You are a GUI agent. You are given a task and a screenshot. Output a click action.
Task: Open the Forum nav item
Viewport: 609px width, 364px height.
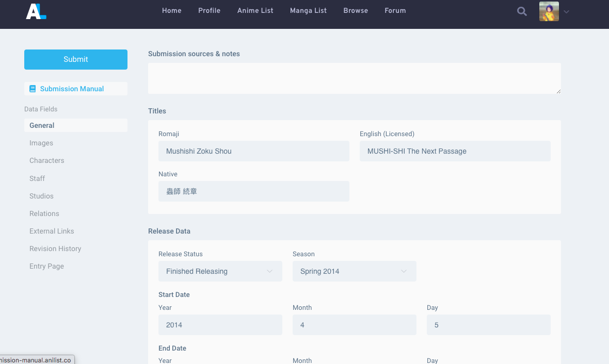pos(395,10)
